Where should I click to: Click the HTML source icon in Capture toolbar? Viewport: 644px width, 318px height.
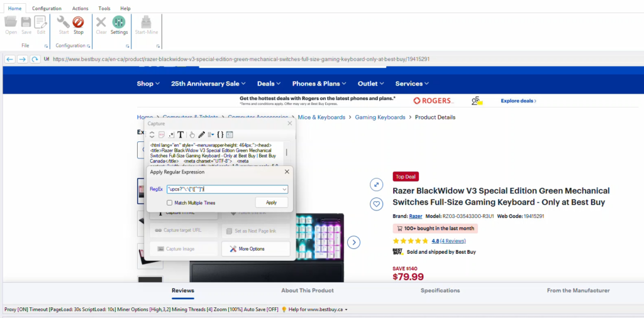162,134
